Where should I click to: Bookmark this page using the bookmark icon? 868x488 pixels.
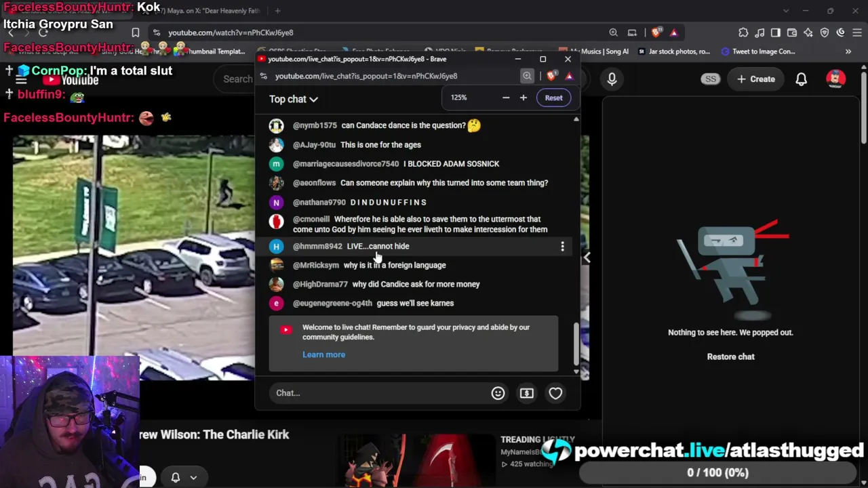click(x=136, y=33)
